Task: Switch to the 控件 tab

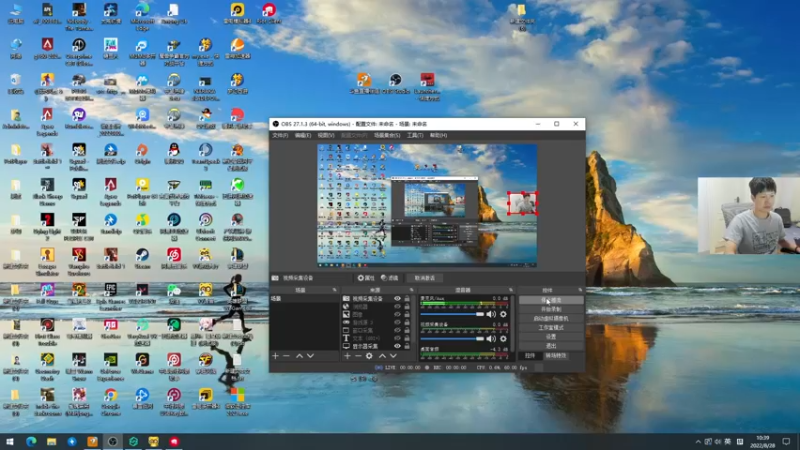Action: 530,356
